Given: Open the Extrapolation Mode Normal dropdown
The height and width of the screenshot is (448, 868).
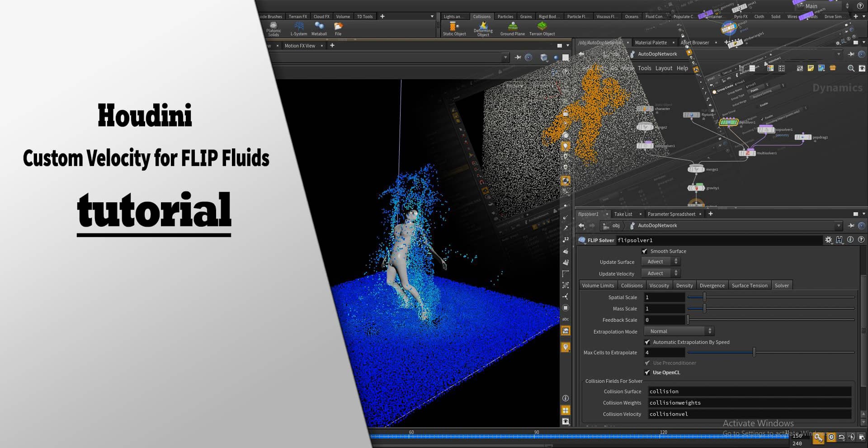Looking at the screenshot, I should click(679, 331).
